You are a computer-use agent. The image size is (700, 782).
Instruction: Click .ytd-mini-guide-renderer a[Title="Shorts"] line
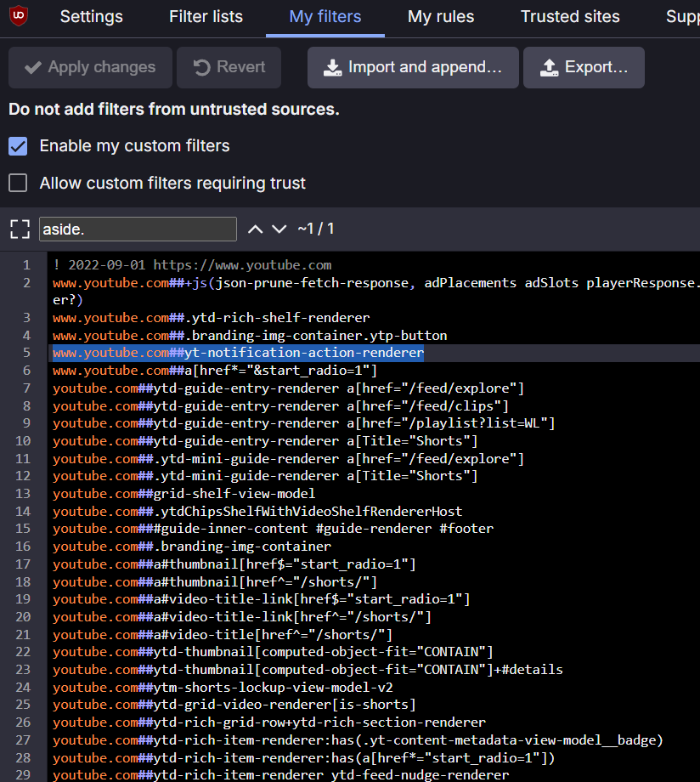pos(265,476)
